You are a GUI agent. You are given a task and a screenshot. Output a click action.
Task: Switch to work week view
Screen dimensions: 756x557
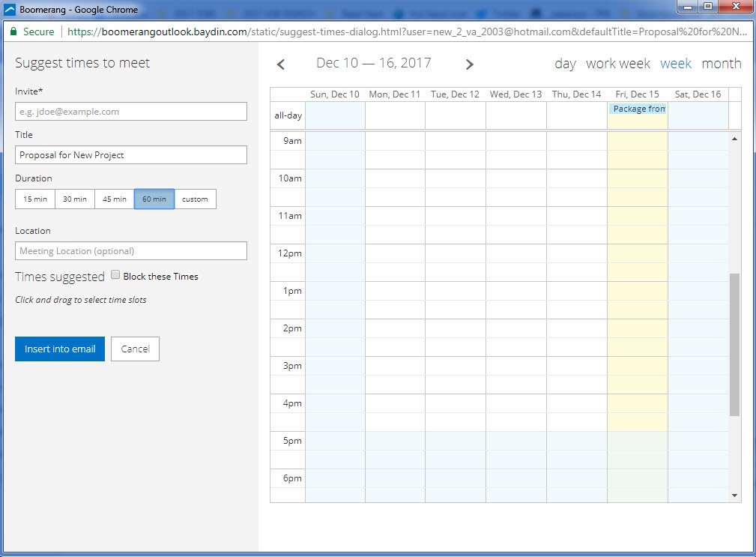click(x=617, y=64)
